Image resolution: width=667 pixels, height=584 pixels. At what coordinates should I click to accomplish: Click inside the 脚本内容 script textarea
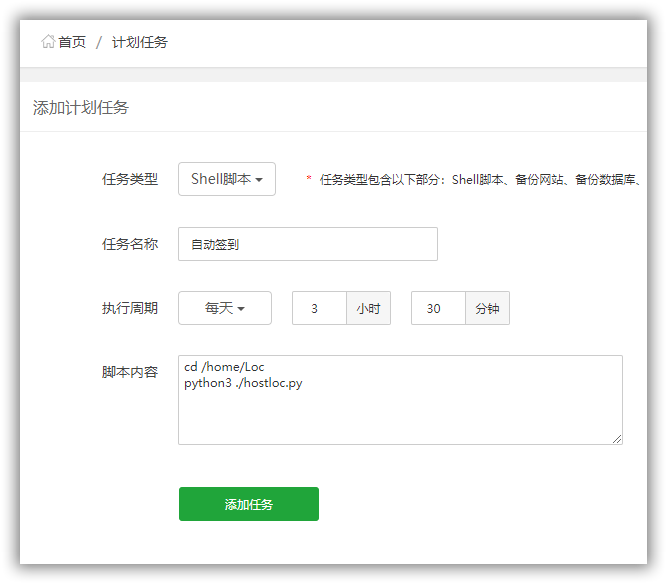(400, 400)
